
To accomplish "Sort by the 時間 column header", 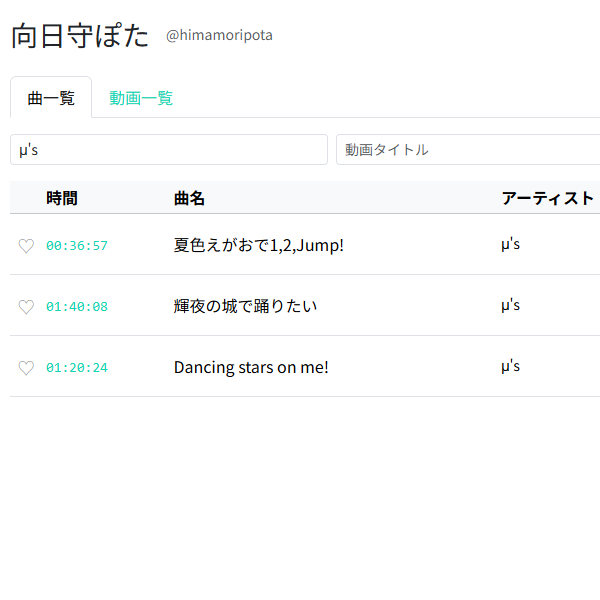I will 62,198.
